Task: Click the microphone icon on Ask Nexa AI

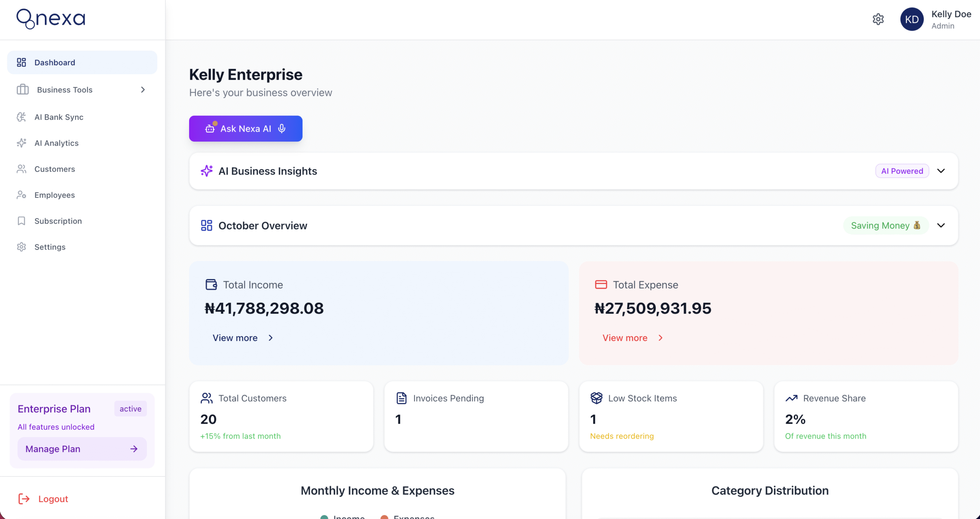Action: click(282, 129)
